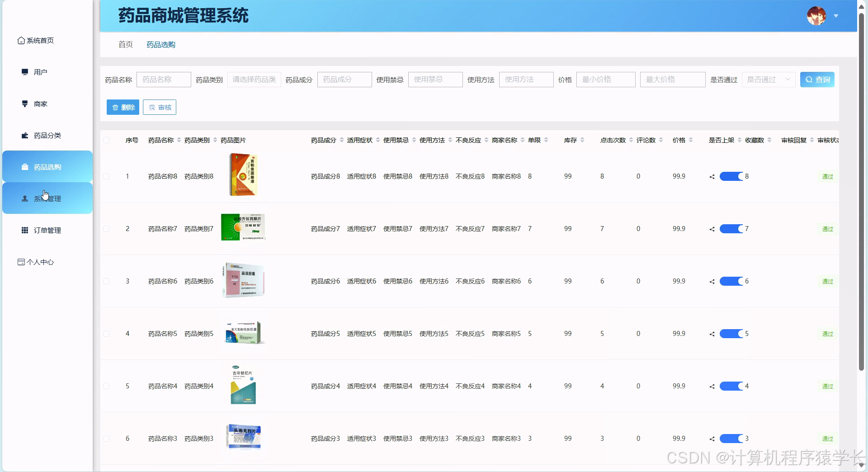The image size is (868, 472).
Task: Select the 药品选购 tab in breadcrumb
Action: click(160, 44)
